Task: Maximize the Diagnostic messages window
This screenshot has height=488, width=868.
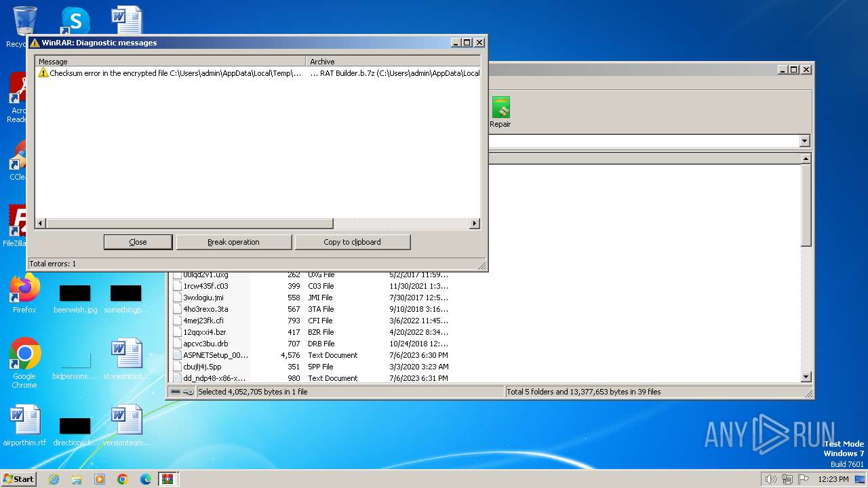Action: pyautogui.click(x=467, y=43)
